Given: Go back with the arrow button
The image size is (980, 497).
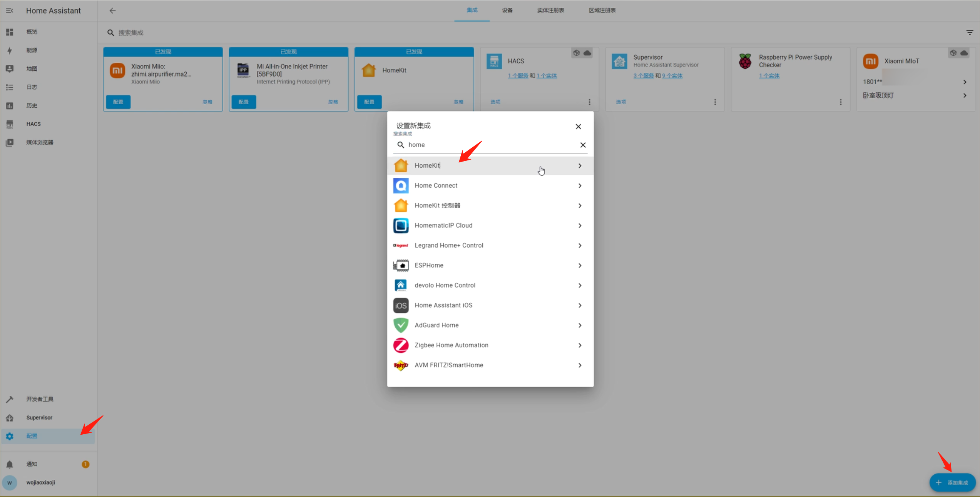Looking at the screenshot, I should point(112,11).
